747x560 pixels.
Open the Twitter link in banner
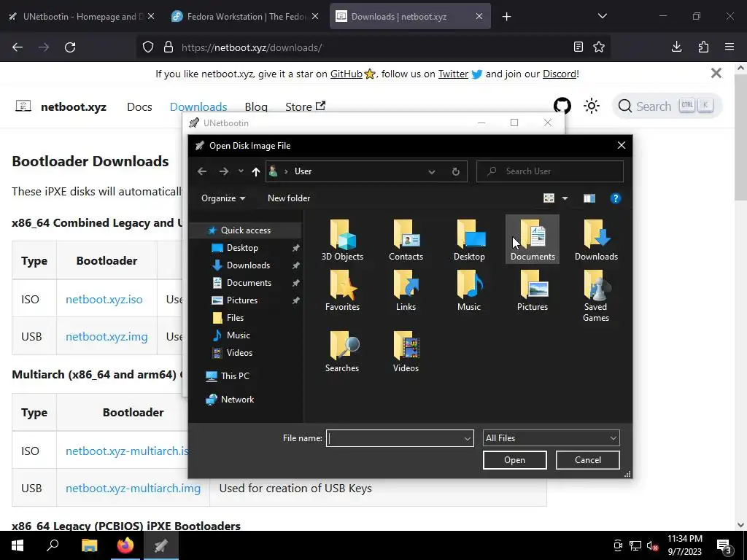click(453, 74)
